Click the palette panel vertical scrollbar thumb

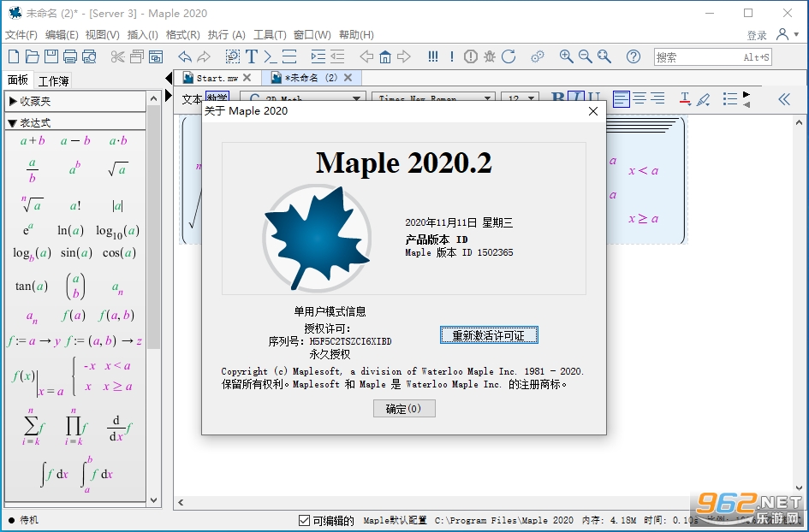pyautogui.click(x=153, y=227)
